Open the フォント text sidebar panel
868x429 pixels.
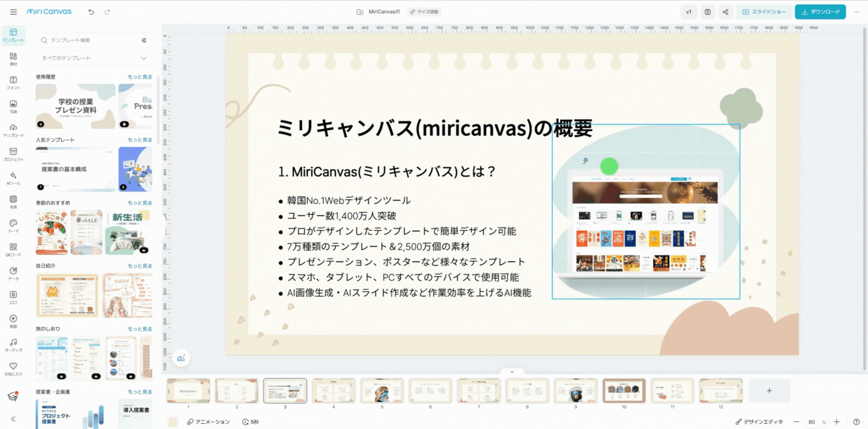[x=13, y=83]
